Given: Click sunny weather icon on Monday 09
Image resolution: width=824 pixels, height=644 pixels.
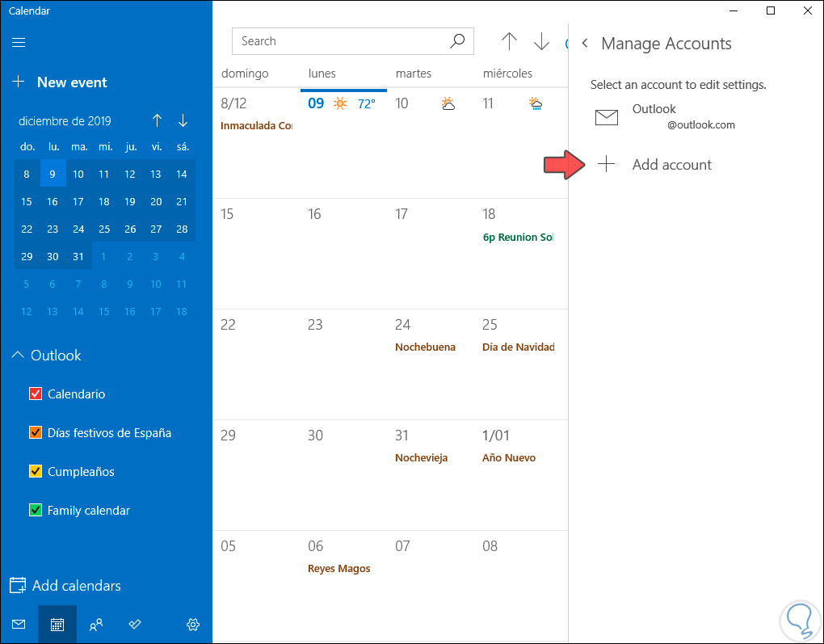Looking at the screenshot, I should tap(340, 103).
